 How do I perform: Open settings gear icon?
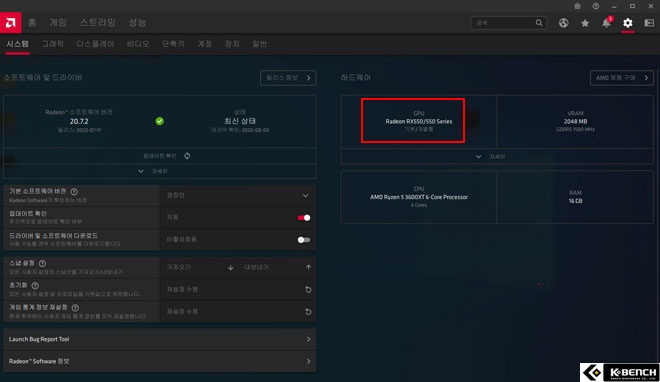[628, 23]
